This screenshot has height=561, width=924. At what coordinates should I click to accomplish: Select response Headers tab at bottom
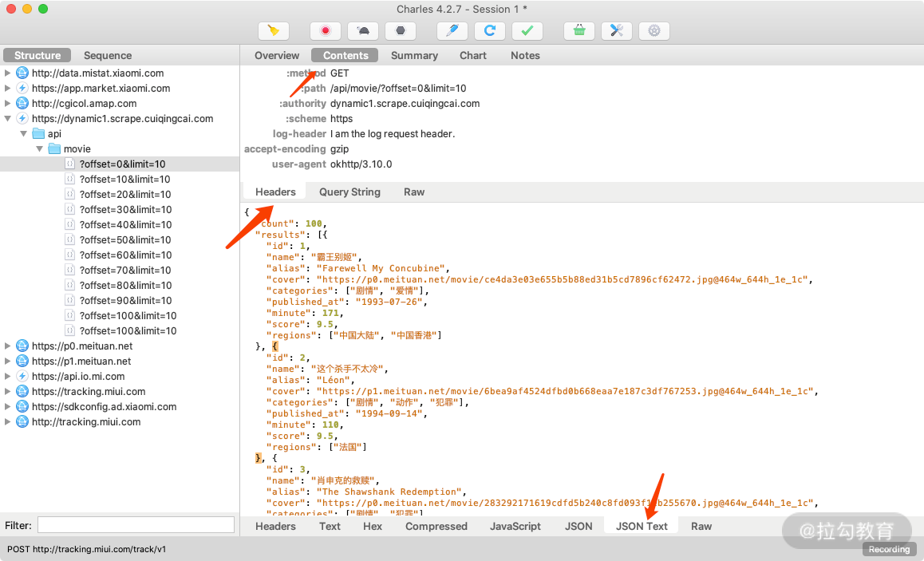pyautogui.click(x=275, y=526)
